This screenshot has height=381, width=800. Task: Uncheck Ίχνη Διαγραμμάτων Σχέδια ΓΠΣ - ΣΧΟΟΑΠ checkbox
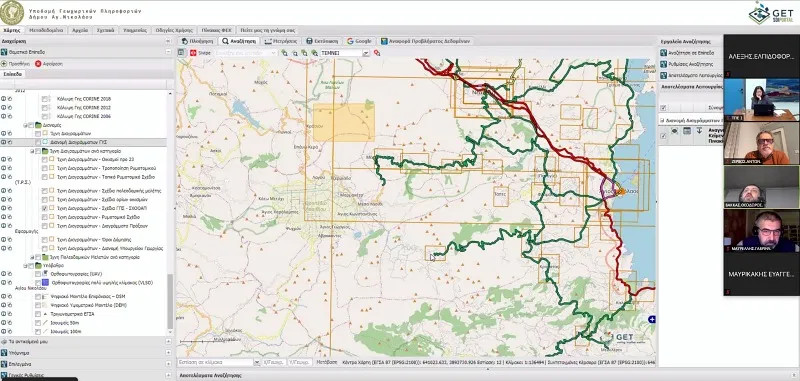[44, 209]
